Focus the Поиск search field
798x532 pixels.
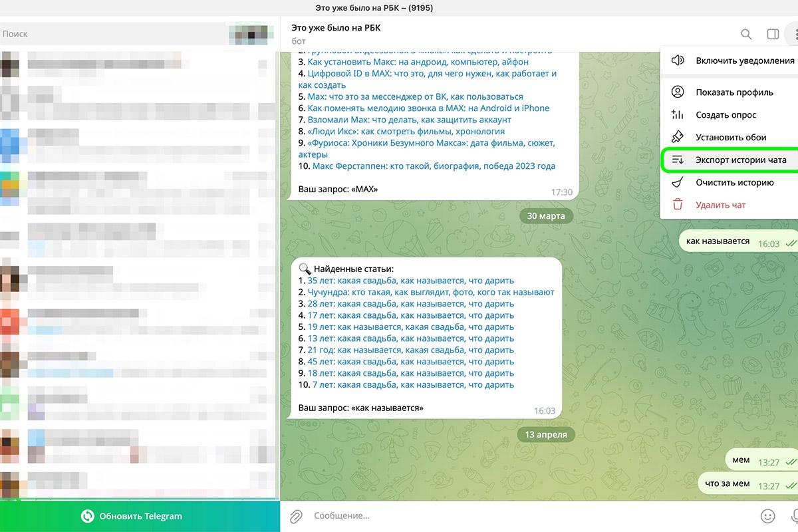[x=113, y=34]
